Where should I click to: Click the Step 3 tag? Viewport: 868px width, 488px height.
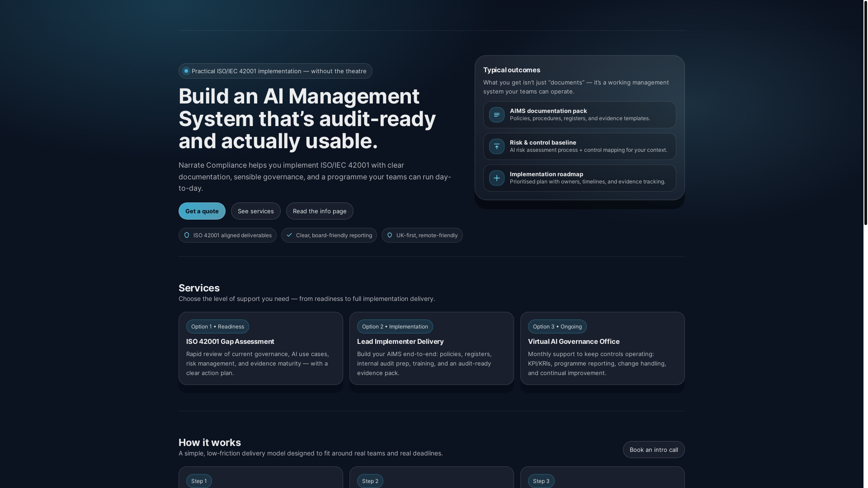(541, 481)
